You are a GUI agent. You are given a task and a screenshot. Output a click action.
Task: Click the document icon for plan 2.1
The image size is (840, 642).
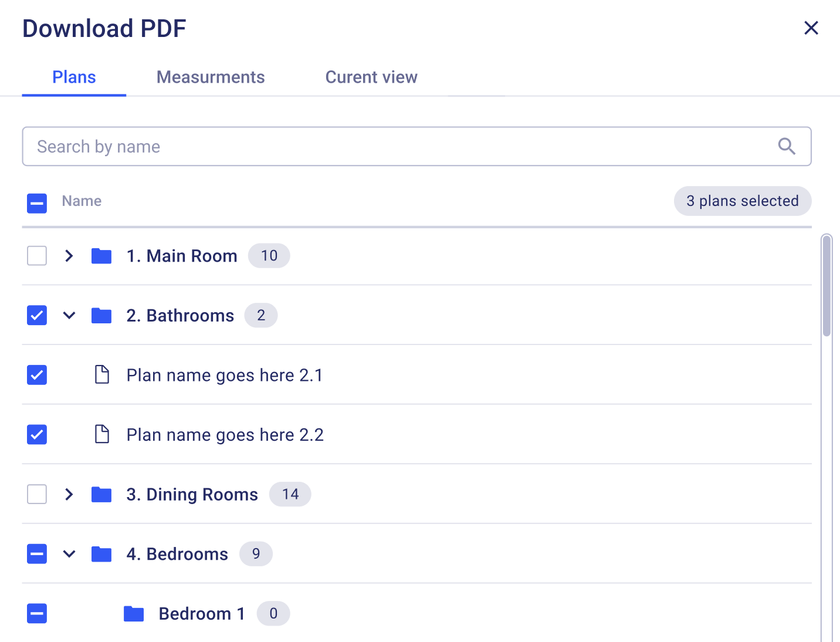102,374
